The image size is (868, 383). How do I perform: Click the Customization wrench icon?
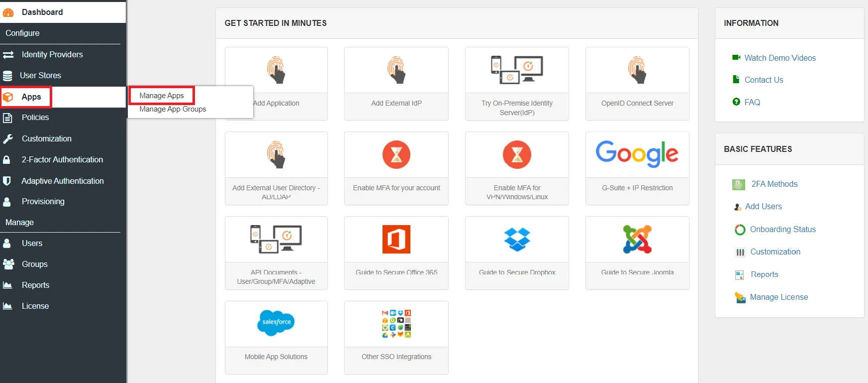coord(7,139)
